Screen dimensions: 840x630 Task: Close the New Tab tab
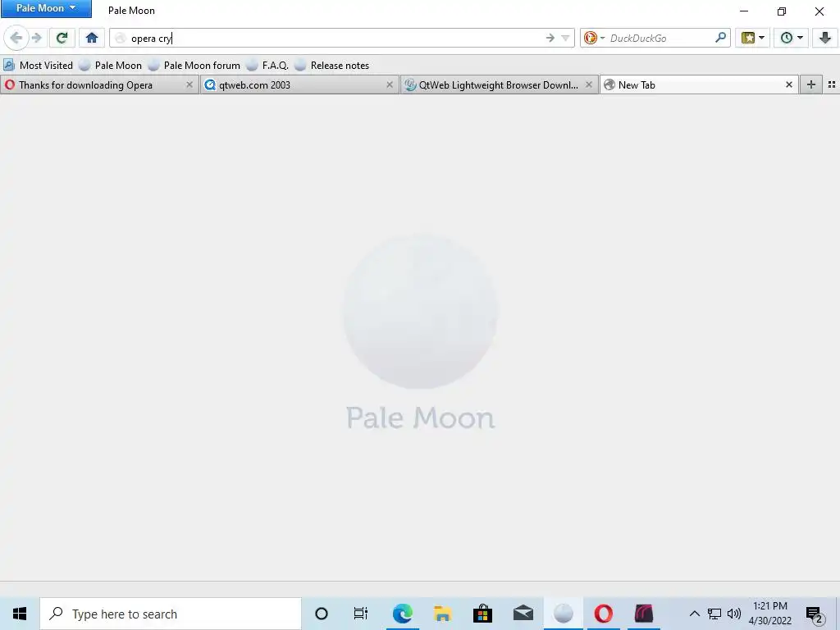[788, 84]
